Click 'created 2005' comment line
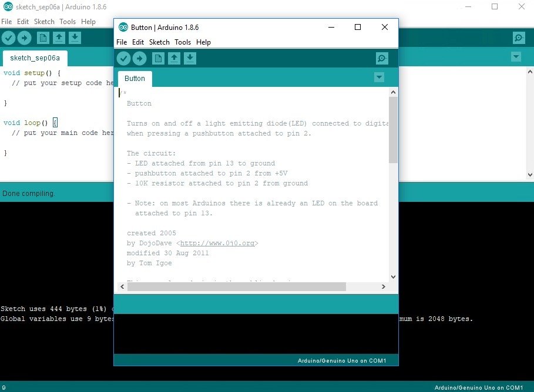Image resolution: width=534 pixels, height=392 pixels. coord(151,233)
